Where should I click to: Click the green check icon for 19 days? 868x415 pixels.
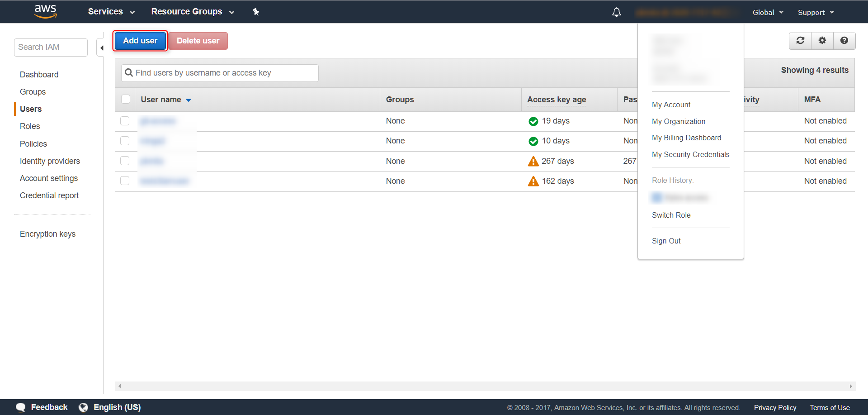click(x=533, y=121)
